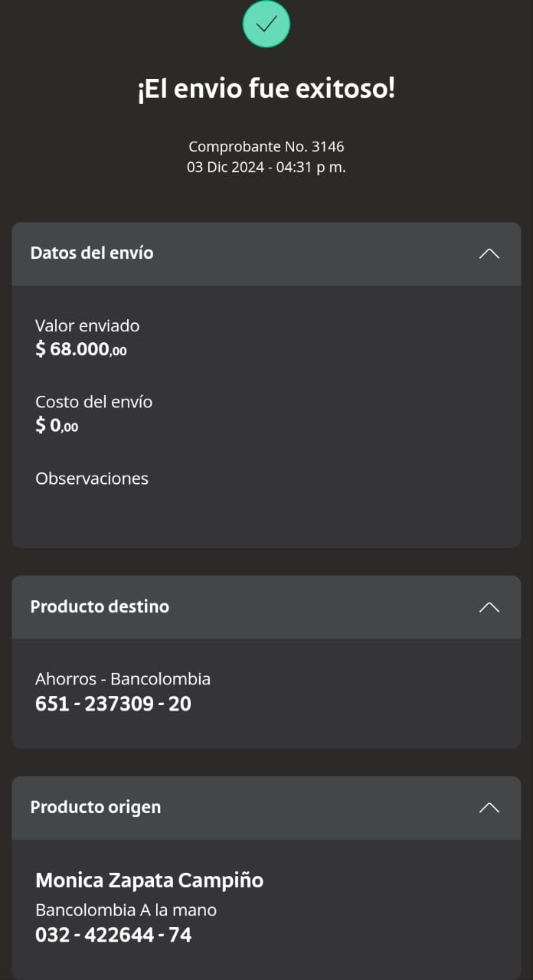Select origin account 032 - 422644 - 74

pos(113,935)
